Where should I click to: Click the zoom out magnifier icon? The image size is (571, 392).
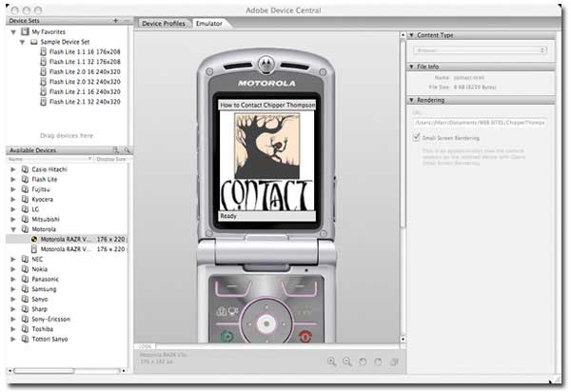tap(347, 362)
